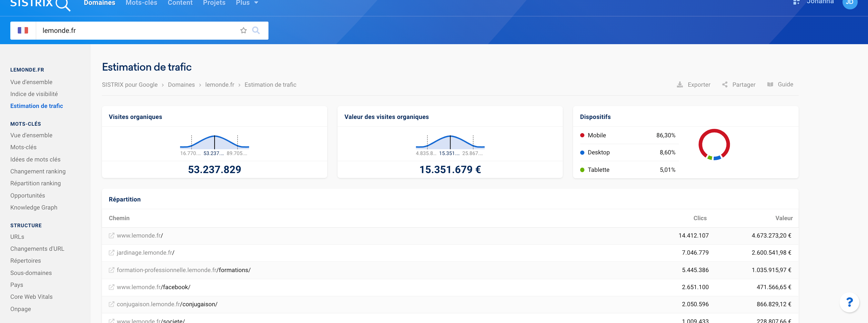Go to SISTRIX pour Google breadcrumb
This screenshot has height=323, width=868.
[130, 85]
